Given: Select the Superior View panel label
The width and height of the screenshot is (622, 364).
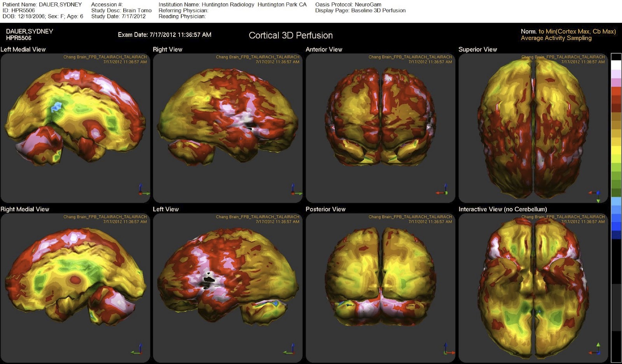Looking at the screenshot, I should tap(478, 49).
